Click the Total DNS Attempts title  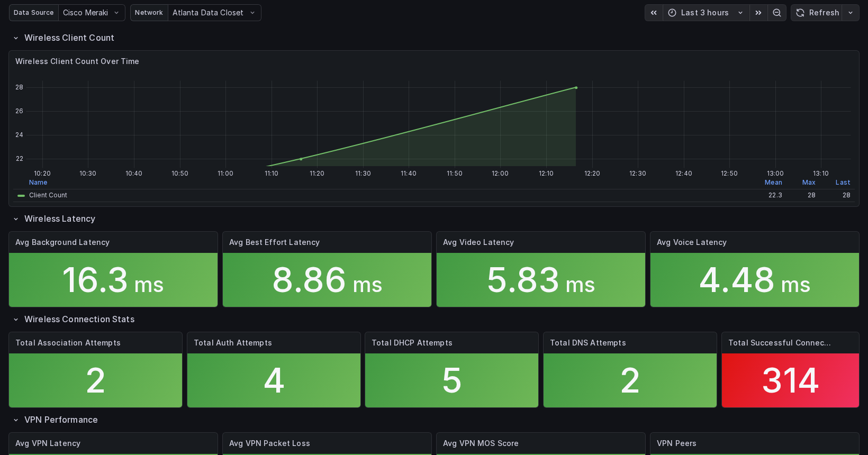click(588, 343)
